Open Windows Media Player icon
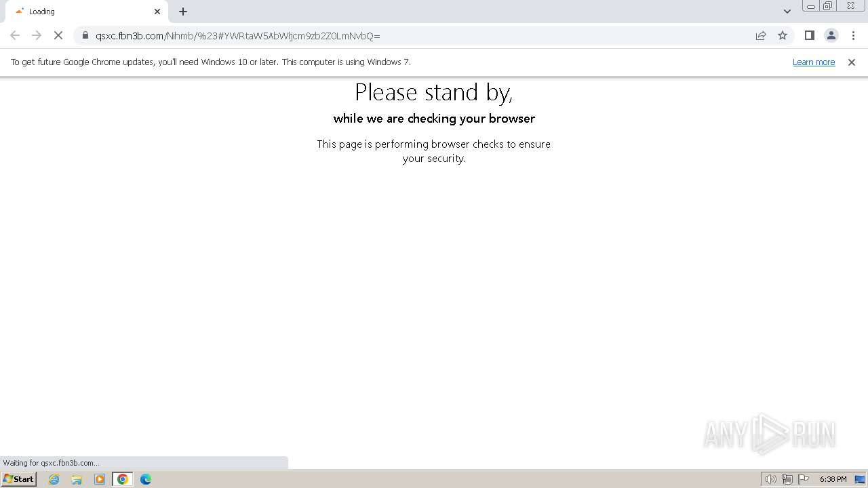 [x=100, y=479]
